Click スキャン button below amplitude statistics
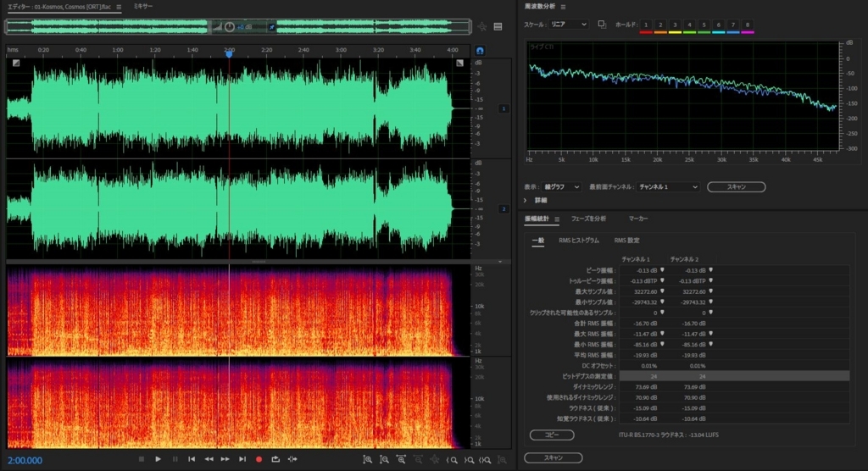Viewport: 868px width, 471px height. pos(553,457)
